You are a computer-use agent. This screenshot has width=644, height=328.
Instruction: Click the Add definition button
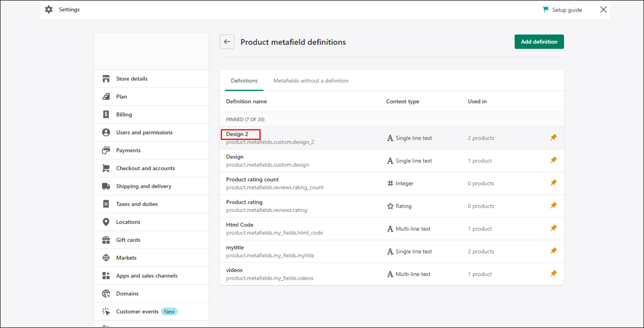(539, 42)
